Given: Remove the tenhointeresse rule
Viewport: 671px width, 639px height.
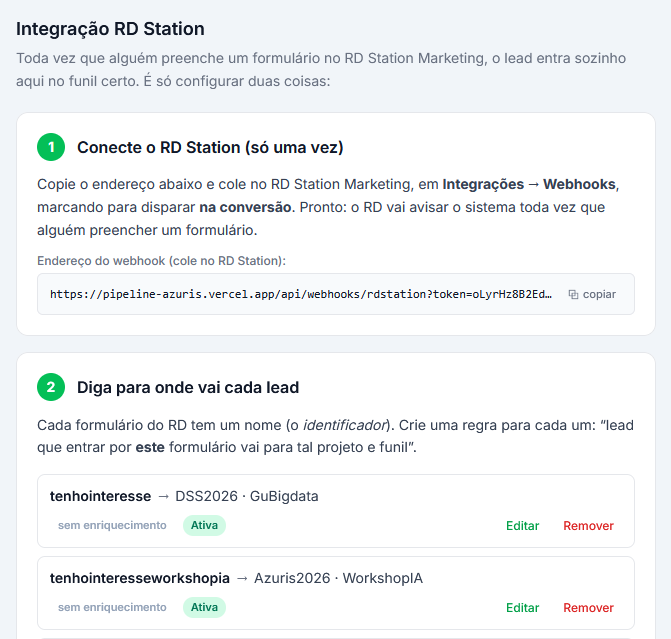Looking at the screenshot, I should click(588, 526).
